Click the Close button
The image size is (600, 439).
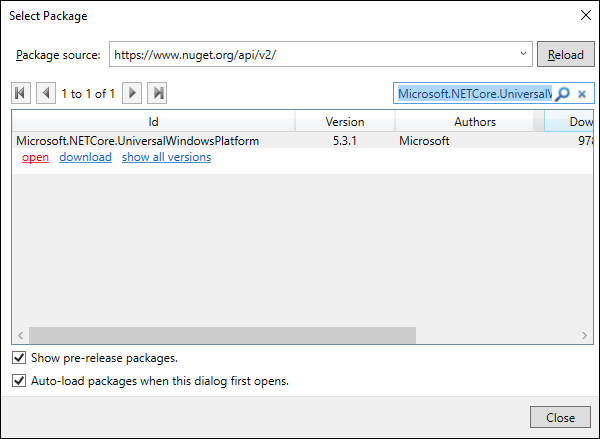(x=560, y=417)
